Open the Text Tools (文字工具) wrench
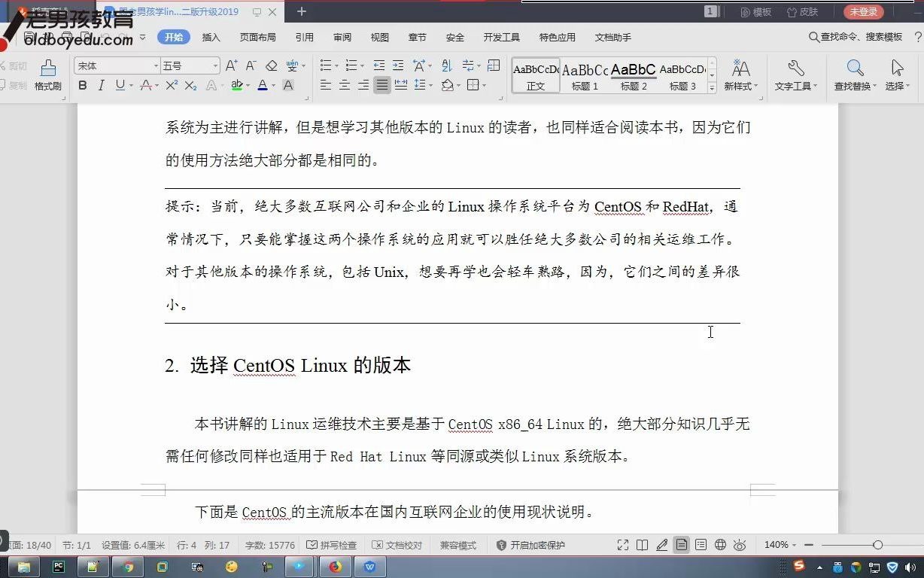The width and height of the screenshot is (924, 578). 796,75
